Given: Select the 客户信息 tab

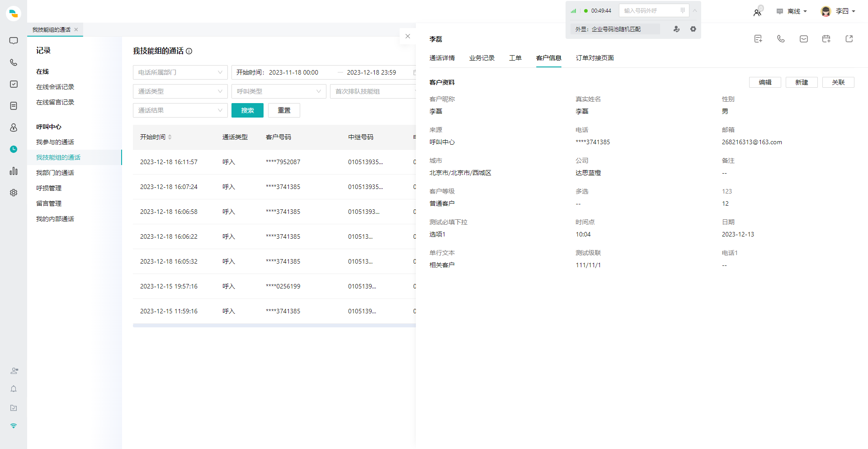Looking at the screenshot, I should point(549,58).
